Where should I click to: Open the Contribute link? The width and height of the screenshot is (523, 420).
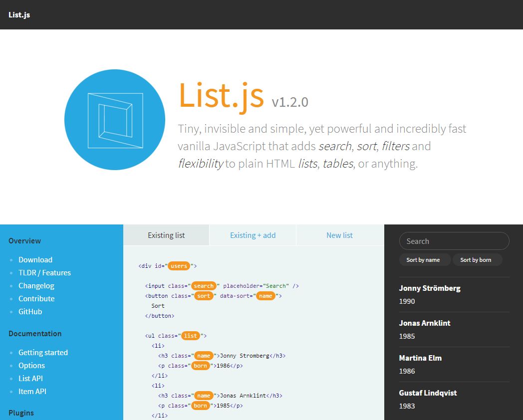[x=36, y=298]
